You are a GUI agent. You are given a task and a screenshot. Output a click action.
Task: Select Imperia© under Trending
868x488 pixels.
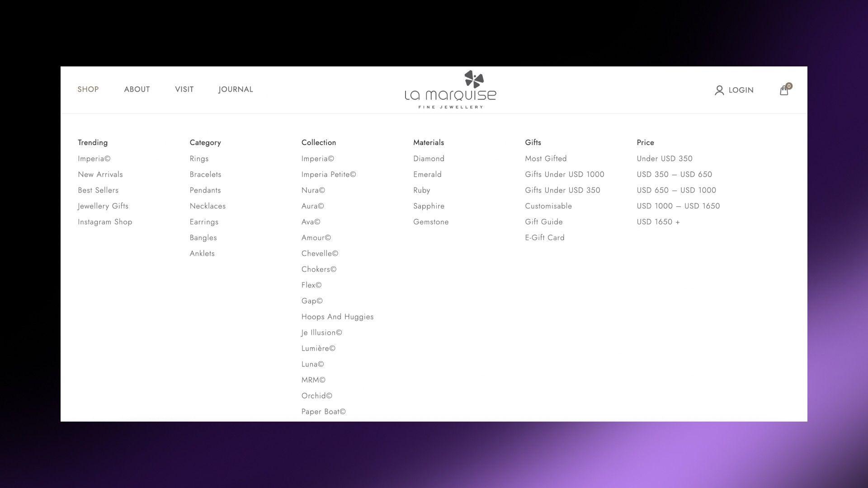coord(94,159)
